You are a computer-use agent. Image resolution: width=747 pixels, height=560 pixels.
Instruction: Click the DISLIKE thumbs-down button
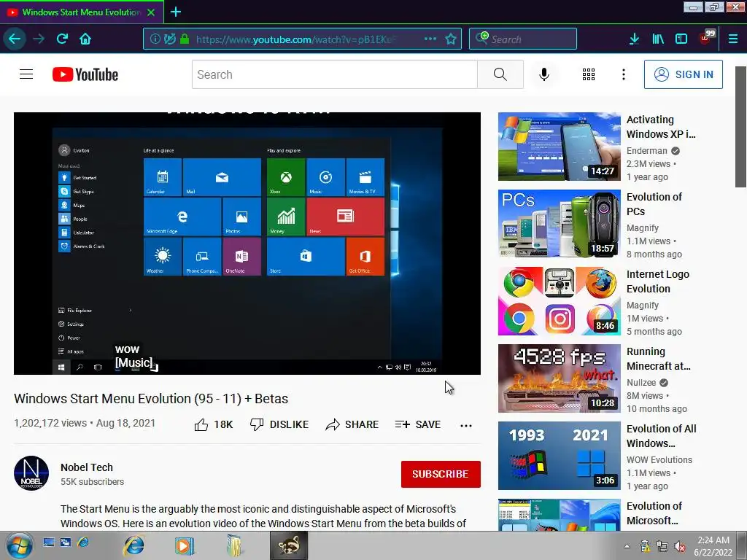279,424
